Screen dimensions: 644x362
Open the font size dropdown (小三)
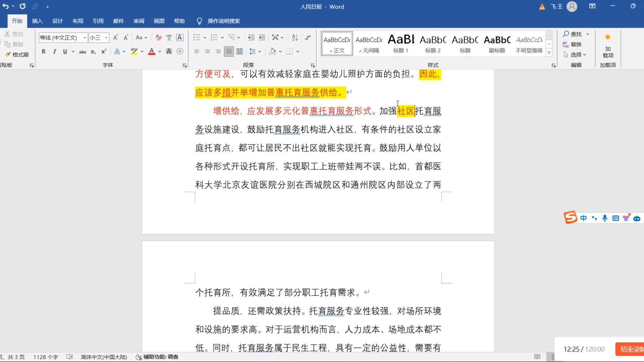[x=106, y=37]
